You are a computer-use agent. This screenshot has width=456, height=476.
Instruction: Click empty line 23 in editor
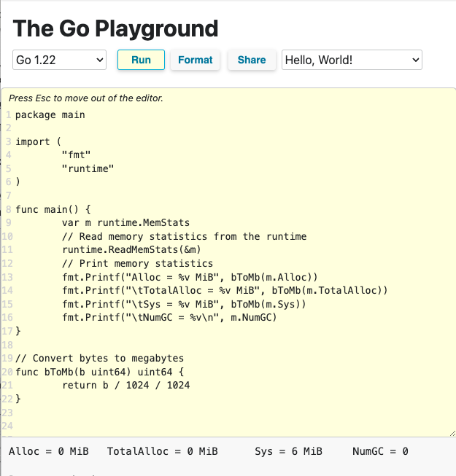pos(234,413)
